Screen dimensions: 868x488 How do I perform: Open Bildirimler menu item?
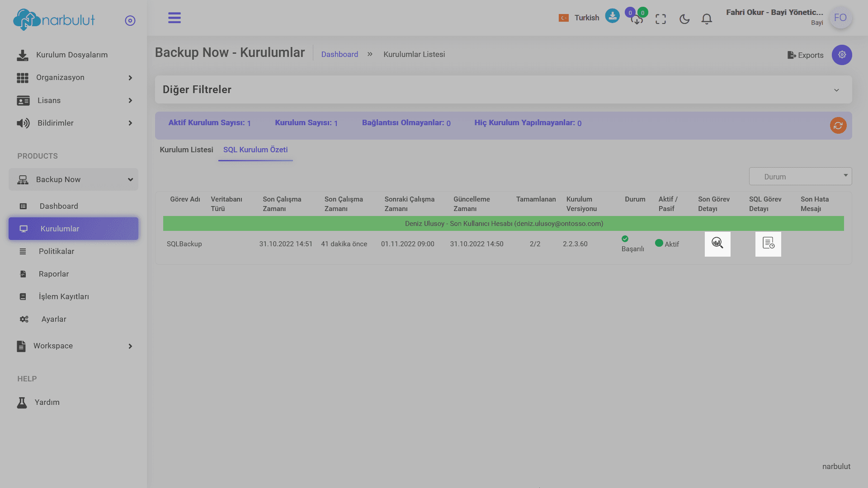55,123
